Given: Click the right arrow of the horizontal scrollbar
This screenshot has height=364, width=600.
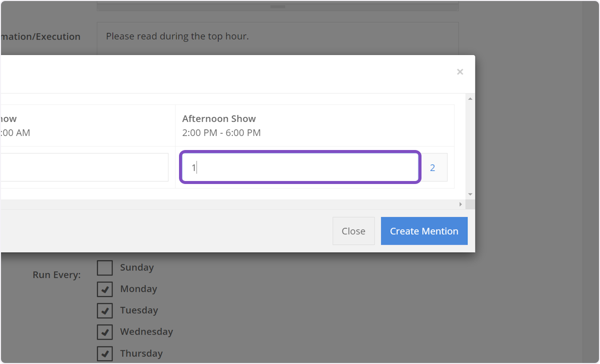Looking at the screenshot, I should click(460, 204).
